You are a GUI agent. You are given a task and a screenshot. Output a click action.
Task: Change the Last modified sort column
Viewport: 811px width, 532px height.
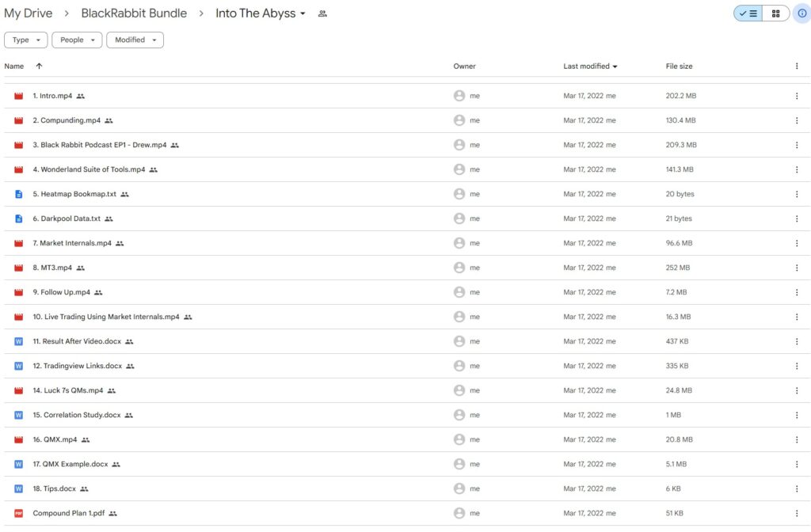[590, 66]
